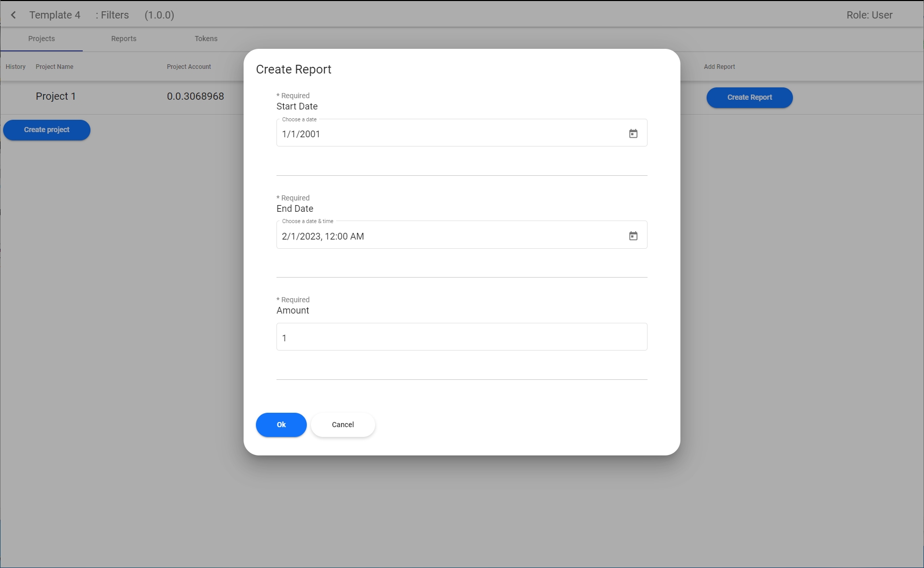
Task: Click the Role: User label
Action: coord(869,15)
